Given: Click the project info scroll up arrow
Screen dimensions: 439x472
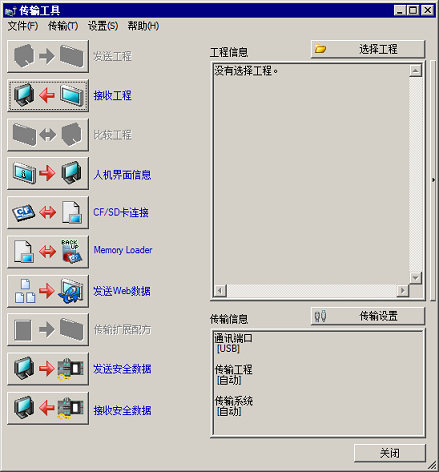Looking at the screenshot, I should point(415,71).
